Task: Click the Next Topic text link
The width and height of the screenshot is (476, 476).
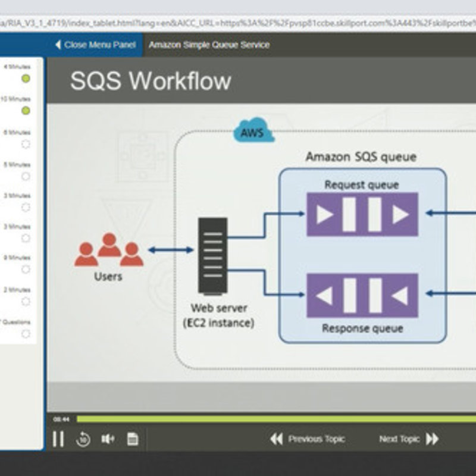Action: pyautogui.click(x=399, y=439)
